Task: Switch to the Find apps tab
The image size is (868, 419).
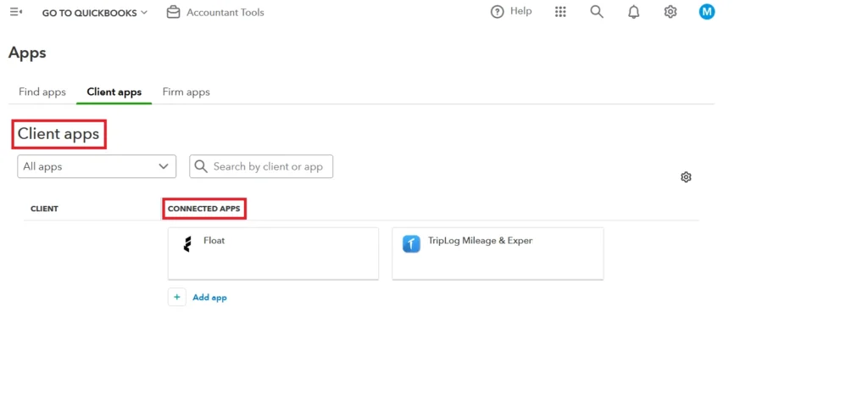Action: click(42, 92)
